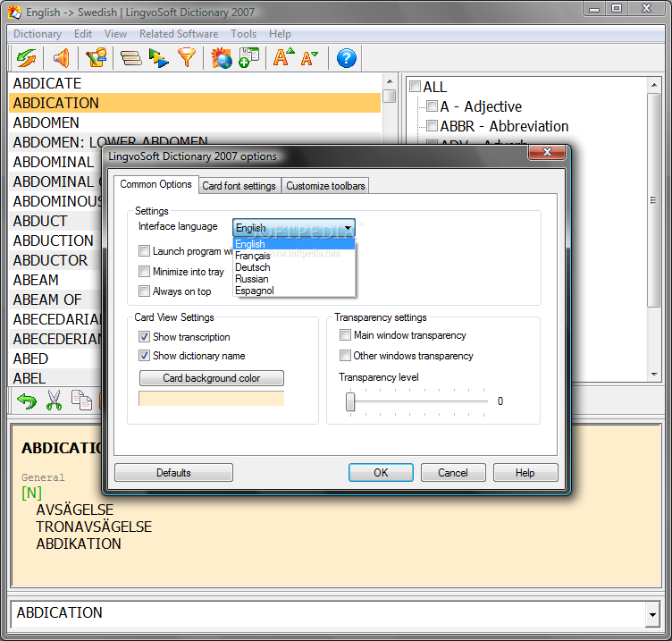Image resolution: width=672 pixels, height=641 pixels.
Task: Open the user dictionary icon in toolbar
Action: coord(96,58)
